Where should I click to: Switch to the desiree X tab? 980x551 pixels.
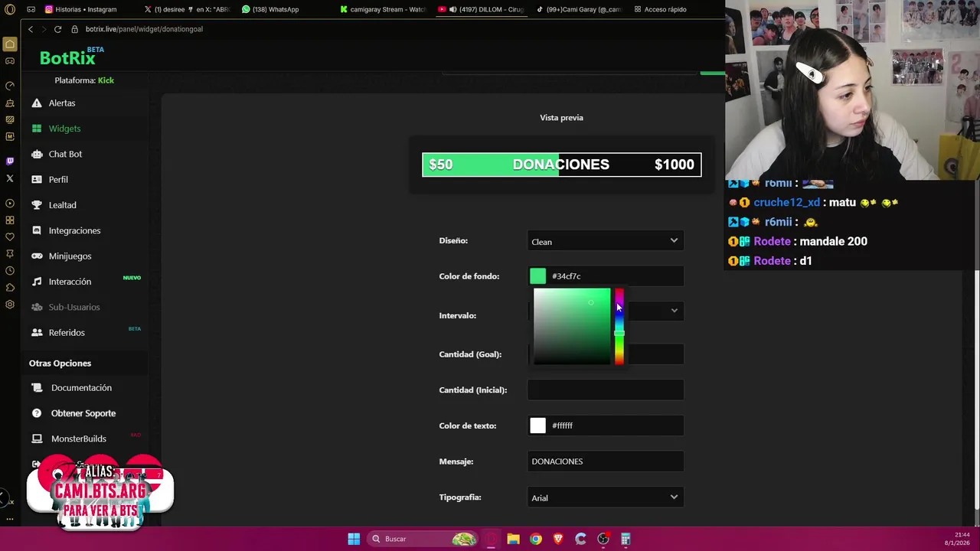[188, 9]
